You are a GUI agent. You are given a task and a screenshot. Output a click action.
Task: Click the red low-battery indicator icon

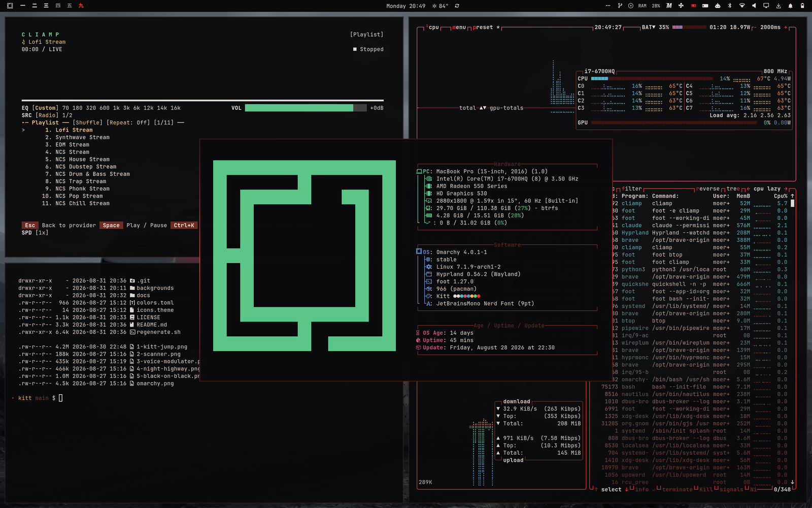693,6
